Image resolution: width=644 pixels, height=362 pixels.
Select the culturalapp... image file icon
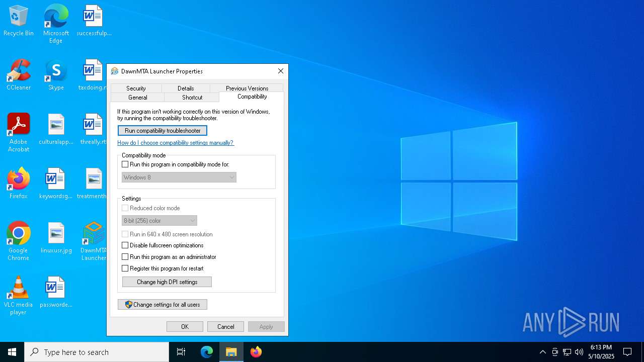tap(56, 130)
